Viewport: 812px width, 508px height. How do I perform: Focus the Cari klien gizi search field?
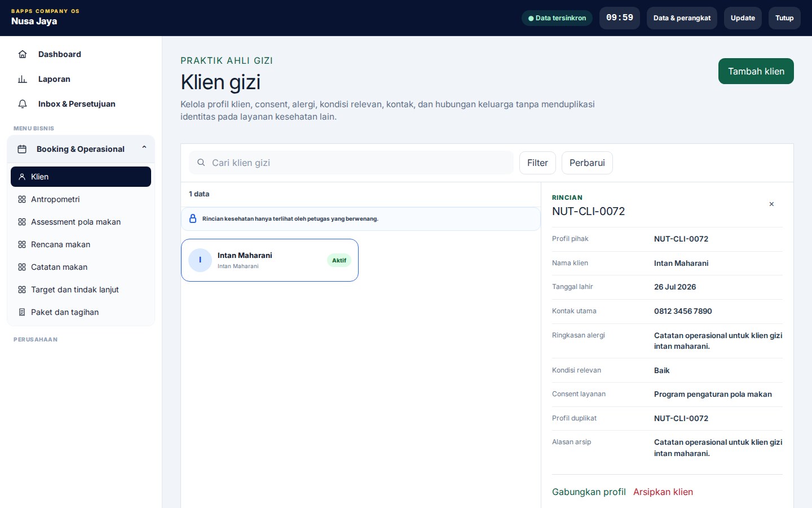[x=351, y=163]
